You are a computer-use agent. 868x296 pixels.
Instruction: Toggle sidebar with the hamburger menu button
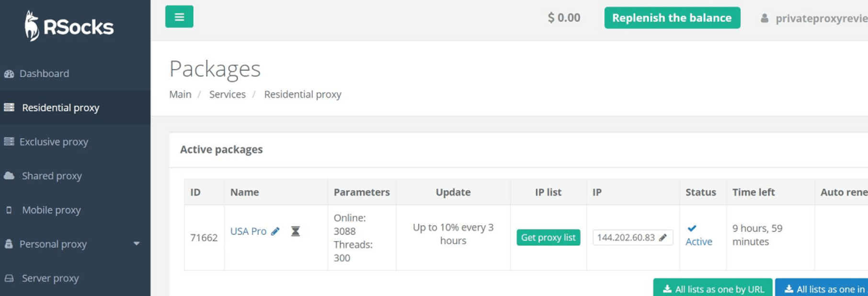(179, 17)
